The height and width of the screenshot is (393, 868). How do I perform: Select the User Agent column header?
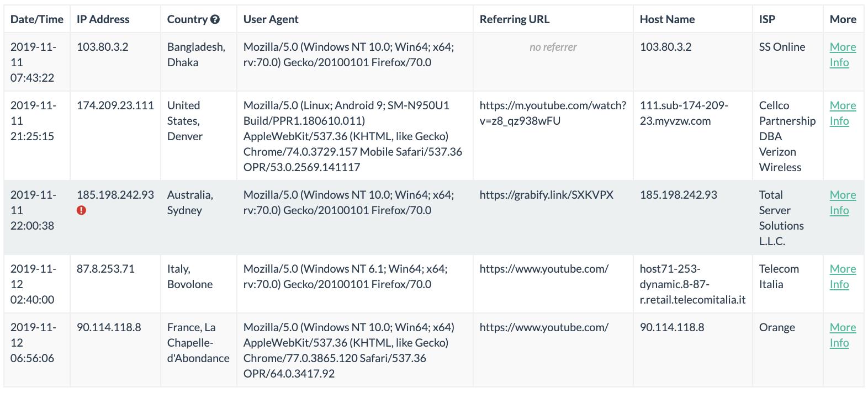pyautogui.click(x=271, y=19)
